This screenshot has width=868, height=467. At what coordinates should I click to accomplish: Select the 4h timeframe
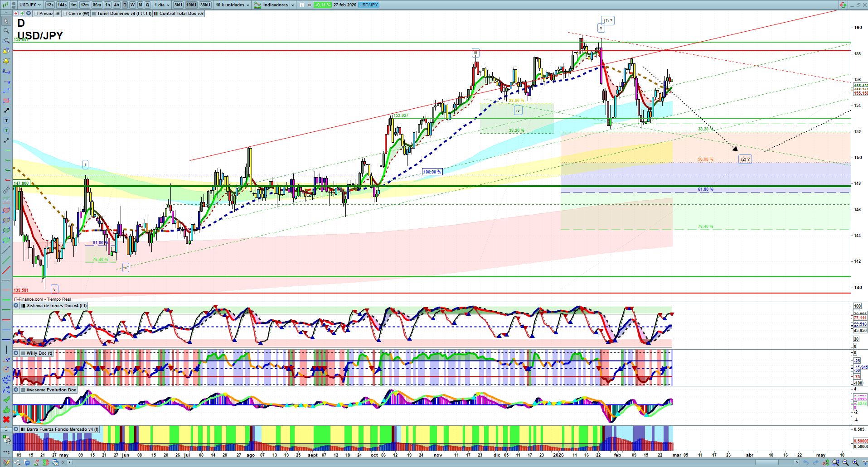tap(116, 5)
